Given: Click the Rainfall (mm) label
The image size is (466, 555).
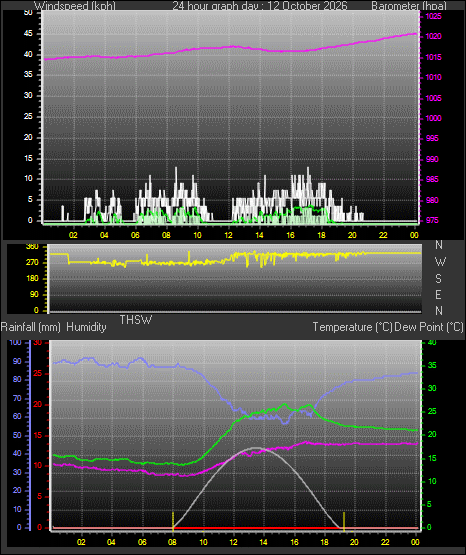Looking at the screenshot, I should coord(31,327).
